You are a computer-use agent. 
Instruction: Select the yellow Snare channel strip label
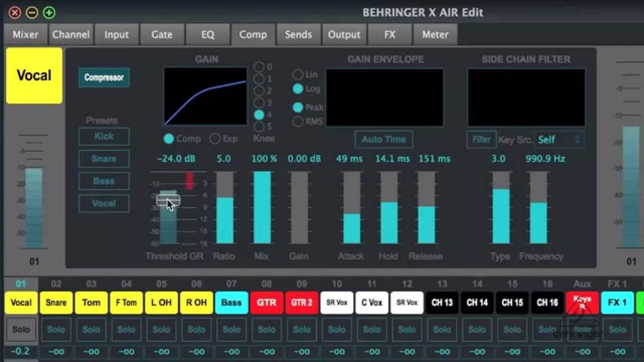point(56,303)
